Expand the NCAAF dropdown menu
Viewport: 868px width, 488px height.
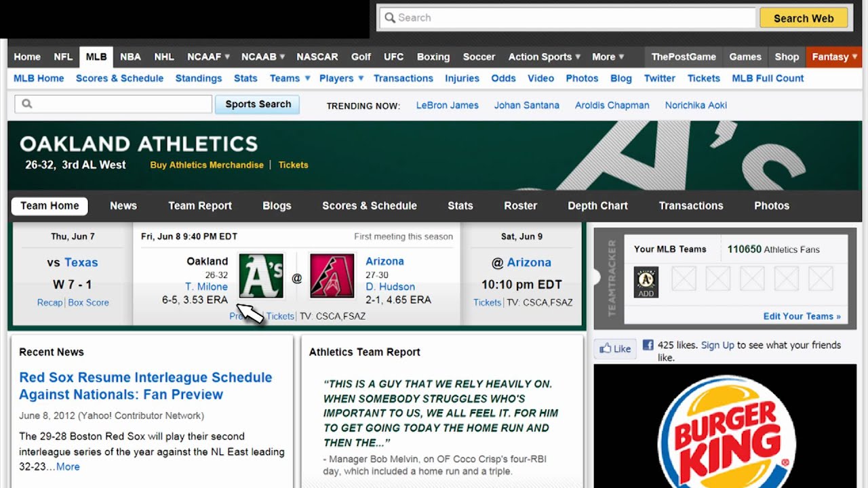point(227,57)
